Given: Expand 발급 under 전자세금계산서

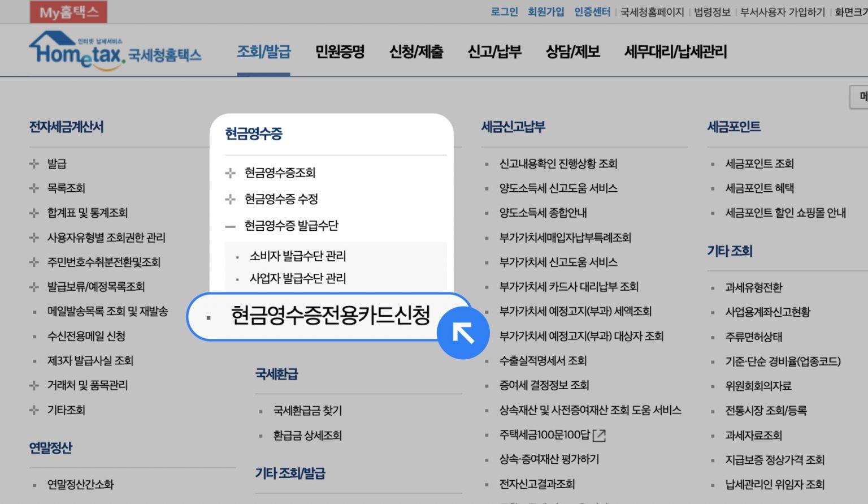Looking at the screenshot, I should 34,164.
